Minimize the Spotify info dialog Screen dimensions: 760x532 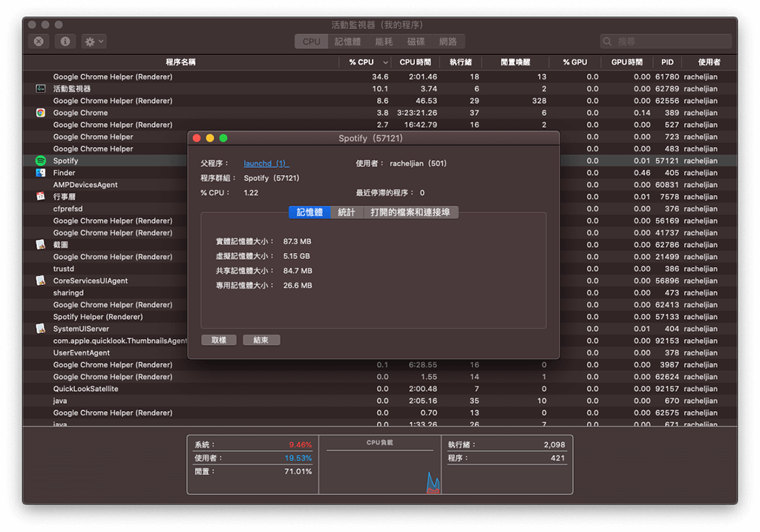[x=210, y=139]
